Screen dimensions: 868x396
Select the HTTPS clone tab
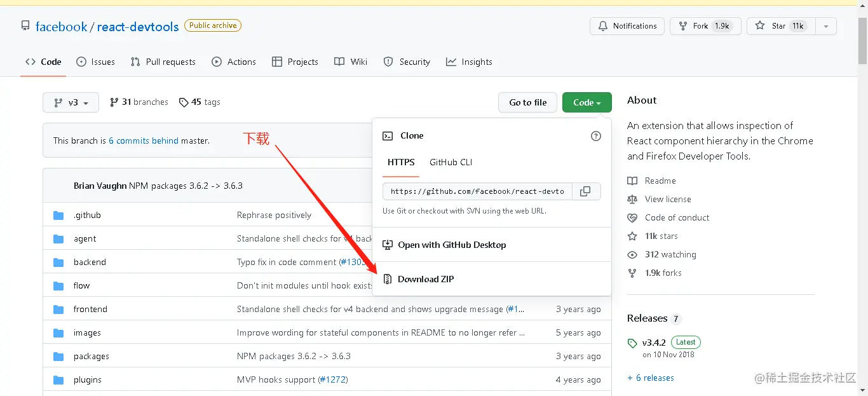(401, 163)
